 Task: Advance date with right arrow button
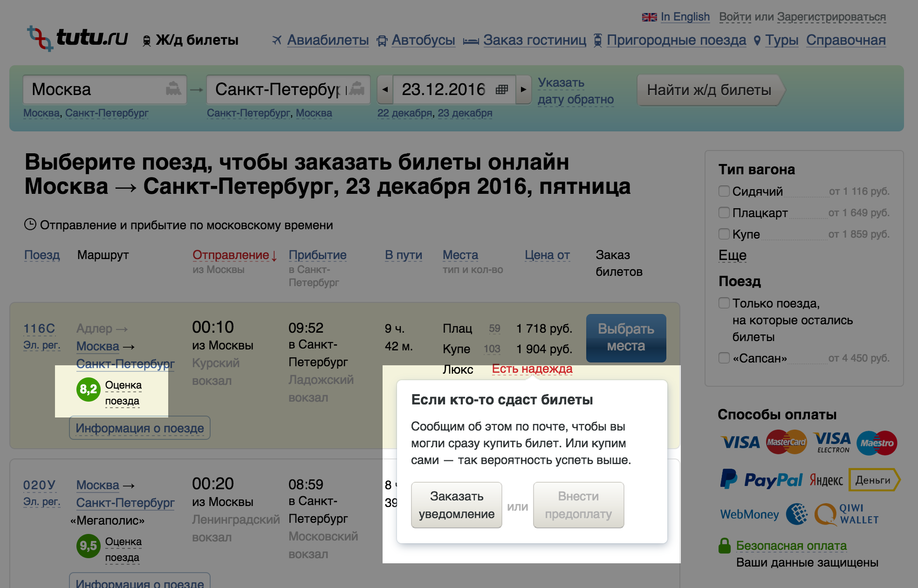523,89
